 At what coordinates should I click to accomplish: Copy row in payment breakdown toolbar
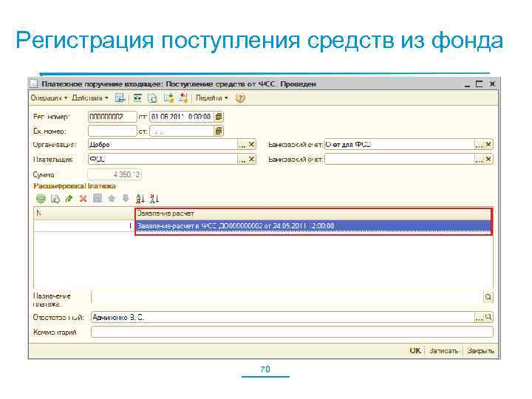coord(55,199)
